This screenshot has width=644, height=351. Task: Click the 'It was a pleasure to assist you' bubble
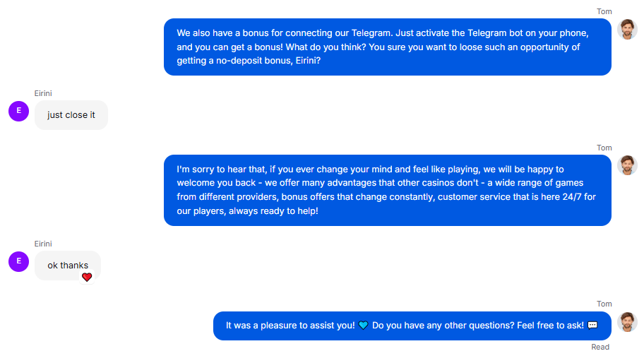click(x=412, y=326)
